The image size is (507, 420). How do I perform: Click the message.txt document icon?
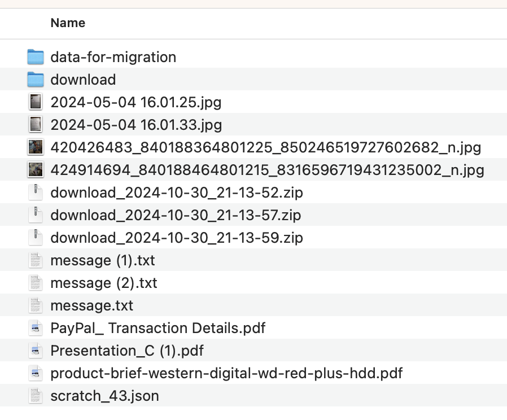[36, 305]
